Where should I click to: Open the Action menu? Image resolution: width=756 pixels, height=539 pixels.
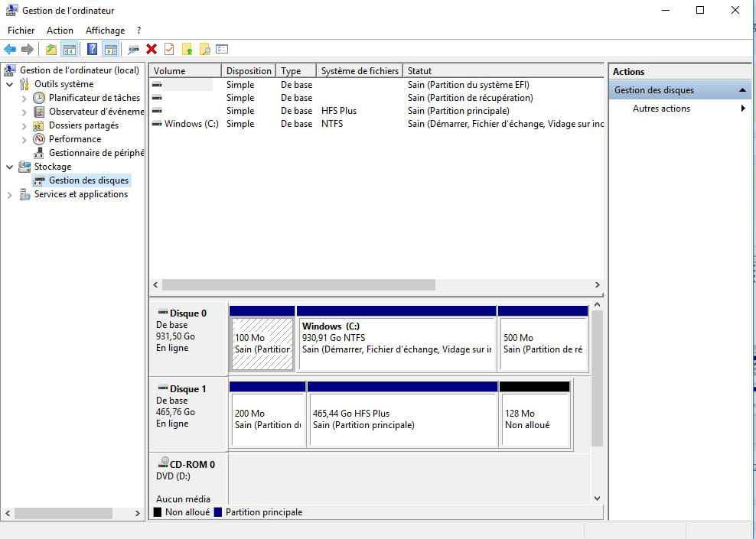point(60,31)
